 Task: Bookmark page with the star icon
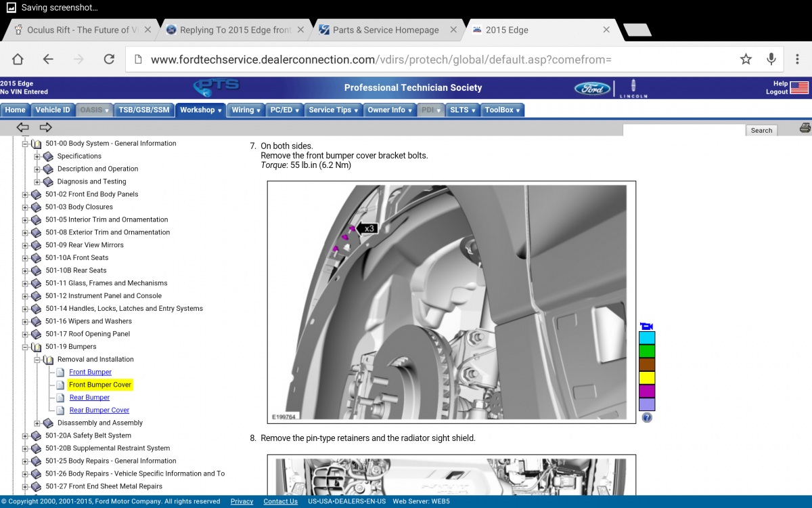pos(746,60)
